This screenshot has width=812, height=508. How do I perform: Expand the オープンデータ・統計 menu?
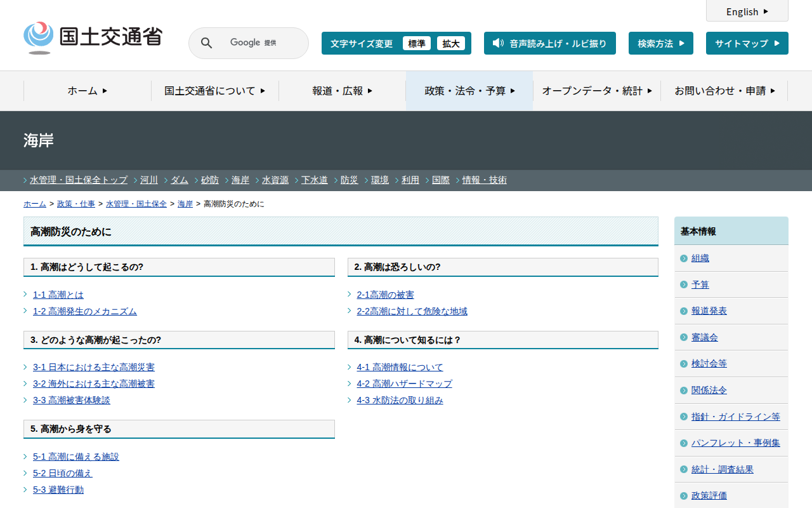coord(596,91)
